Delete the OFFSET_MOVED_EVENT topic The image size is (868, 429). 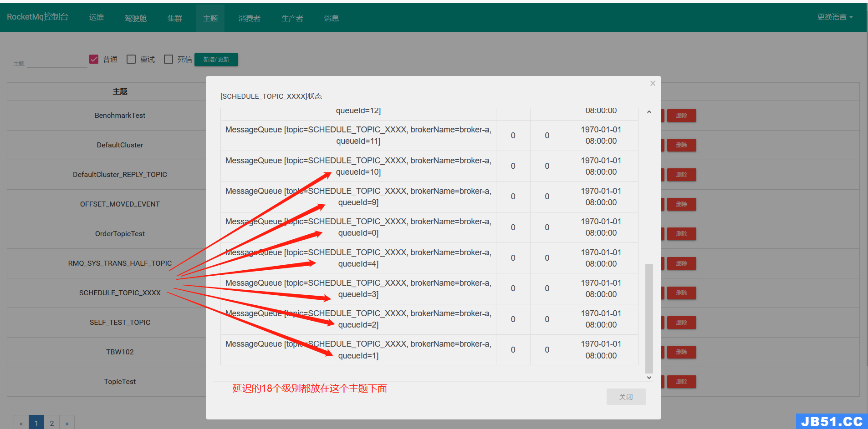tap(681, 204)
